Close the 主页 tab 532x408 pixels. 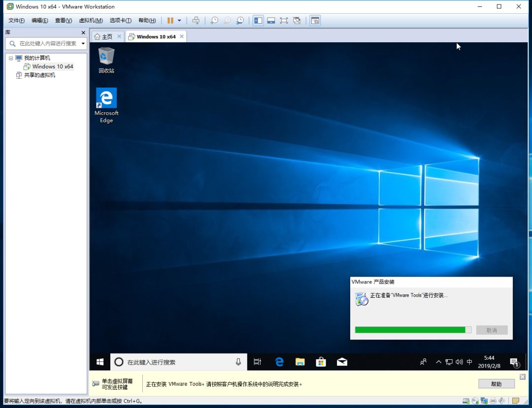tap(119, 36)
